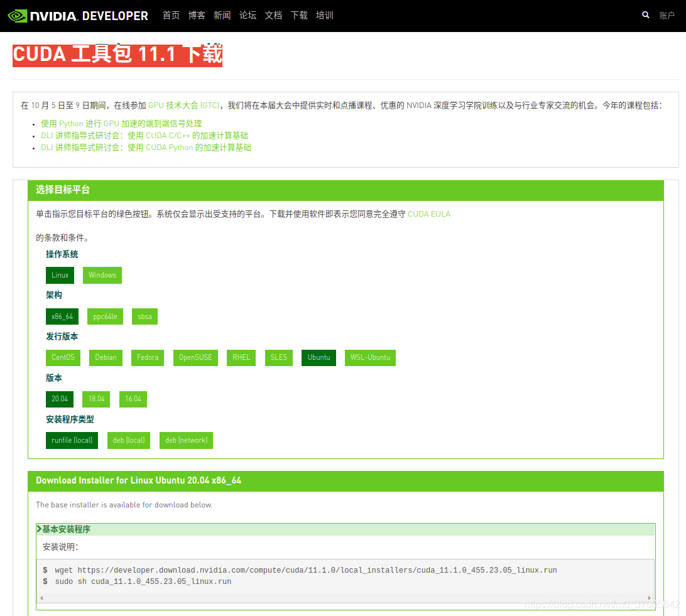The height and width of the screenshot is (616, 686).
Task: Pick Ubuntu distribution
Action: [x=318, y=358]
